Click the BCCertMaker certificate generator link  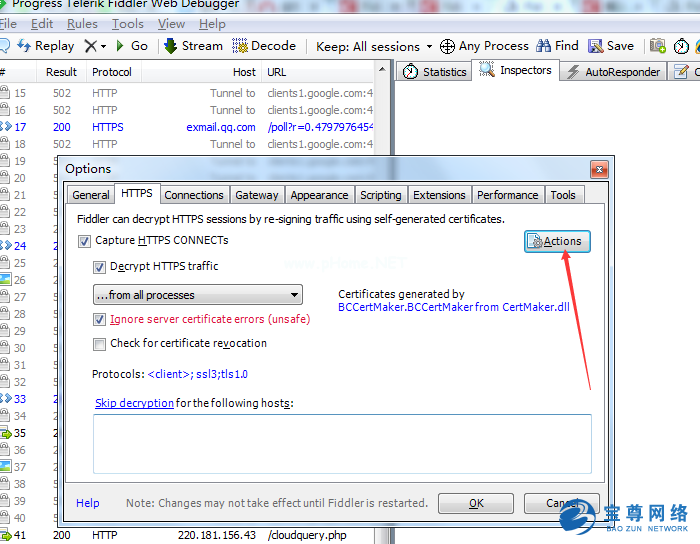454,307
